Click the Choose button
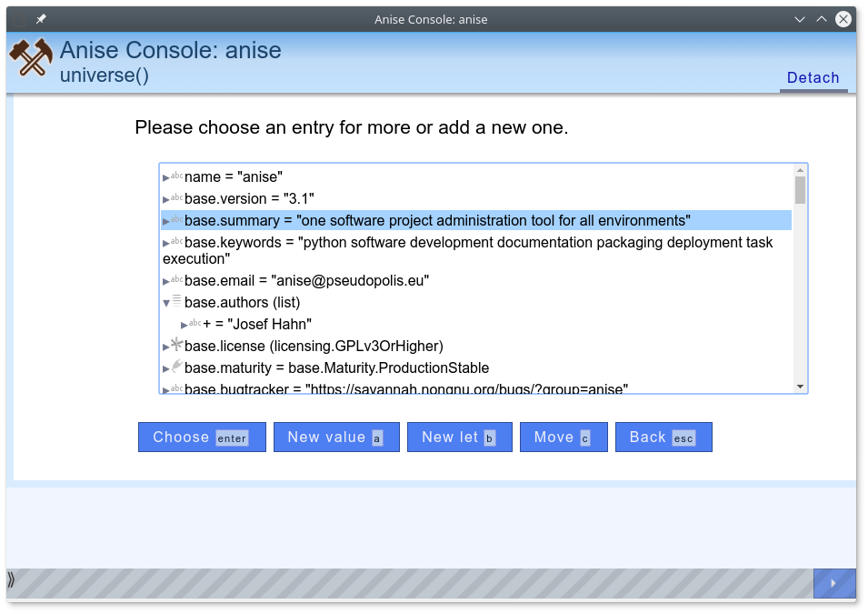The image size is (868, 614). coord(202,438)
